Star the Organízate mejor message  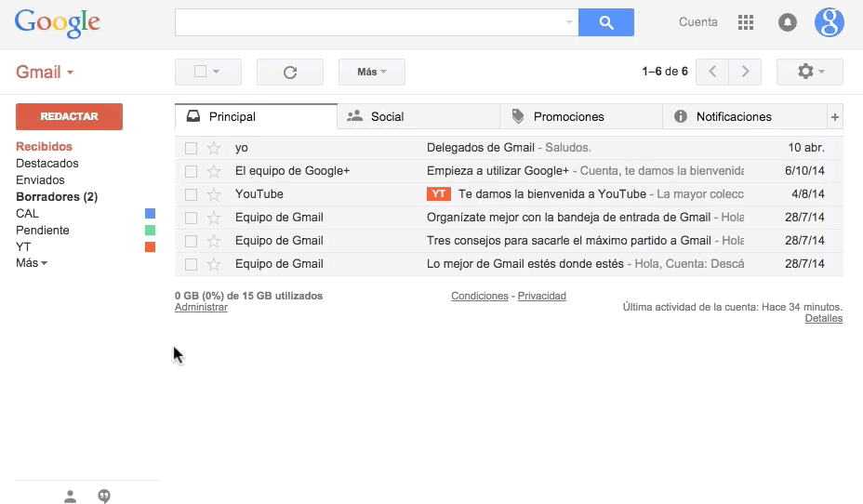214,218
